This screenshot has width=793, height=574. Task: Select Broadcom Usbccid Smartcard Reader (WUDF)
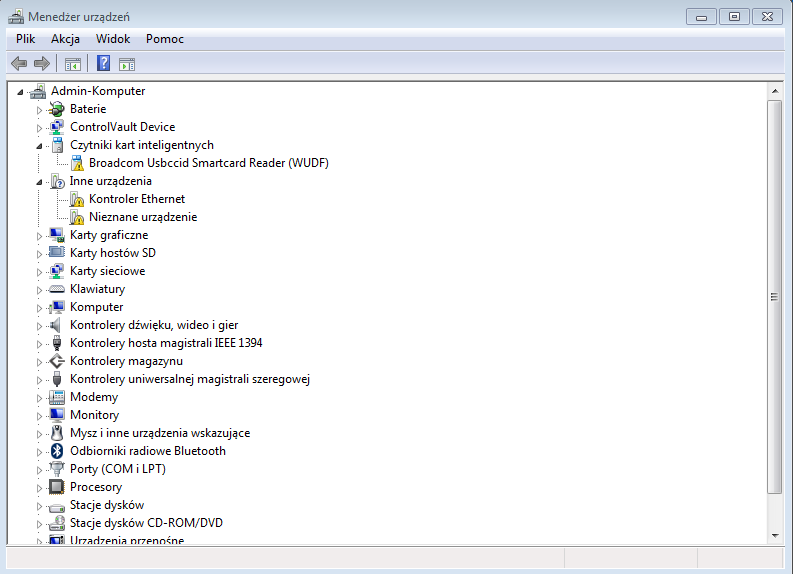pos(208,163)
